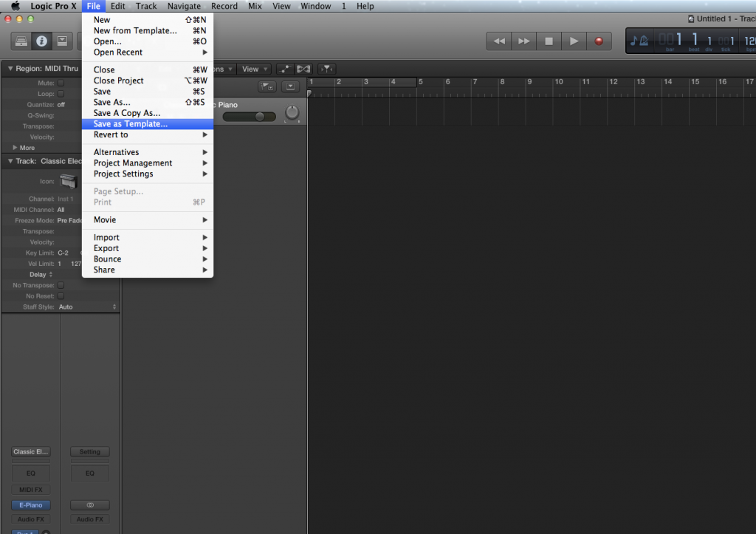Choose New from Template in the File menu
This screenshot has height=534, width=756.
tap(148, 30)
